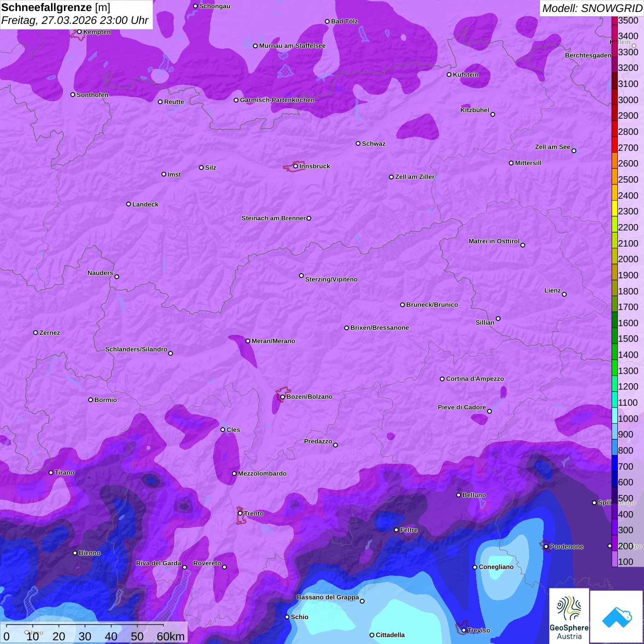Click the Reutte label
This screenshot has width=644, height=644.
coord(174,102)
